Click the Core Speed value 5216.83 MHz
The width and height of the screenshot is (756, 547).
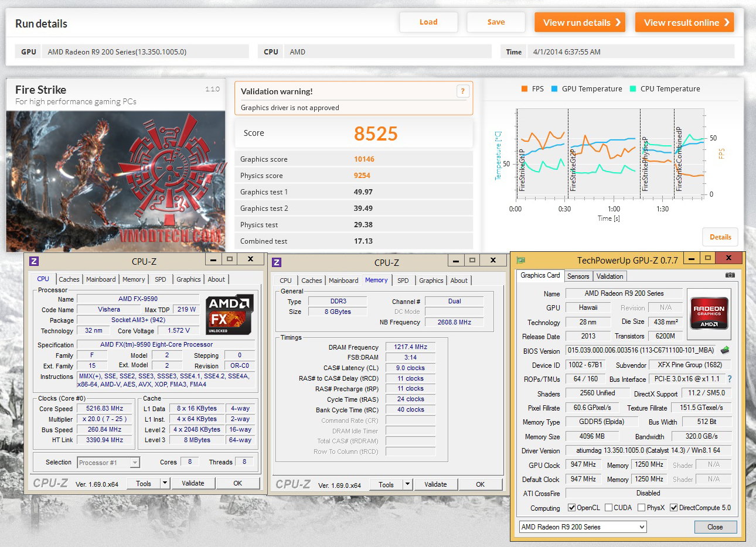pyautogui.click(x=105, y=409)
